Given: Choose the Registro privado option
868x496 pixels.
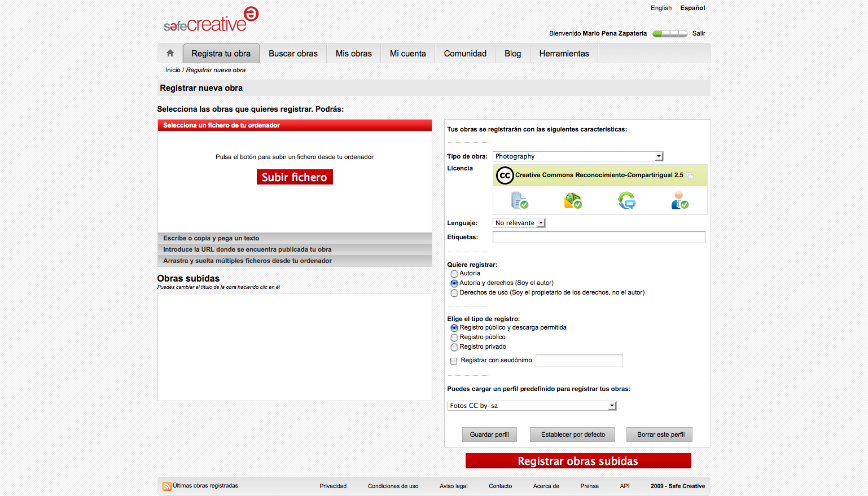Looking at the screenshot, I should (454, 347).
